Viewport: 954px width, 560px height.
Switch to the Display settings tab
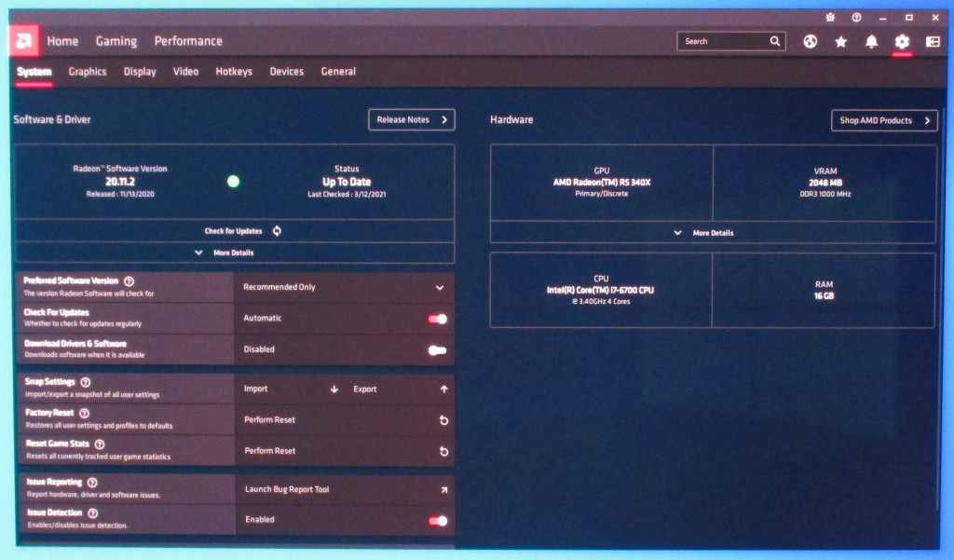click(140, 71)
